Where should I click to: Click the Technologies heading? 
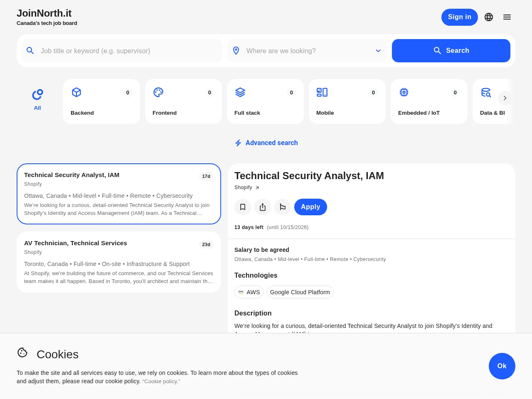pyautogui.click(x=256, y=275)
